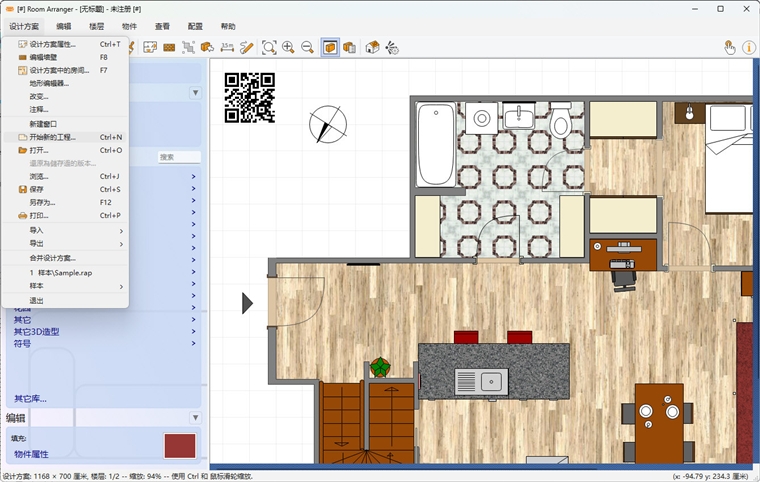Choose the 3.5m measure dimension tool
760x482 pixels.
pos(227,48)
